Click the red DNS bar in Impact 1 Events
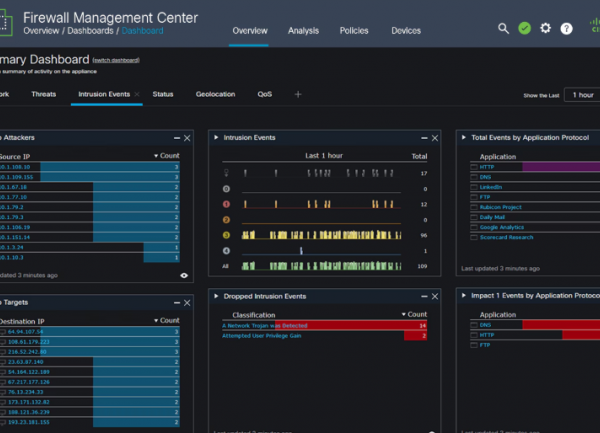 [561, 325]
